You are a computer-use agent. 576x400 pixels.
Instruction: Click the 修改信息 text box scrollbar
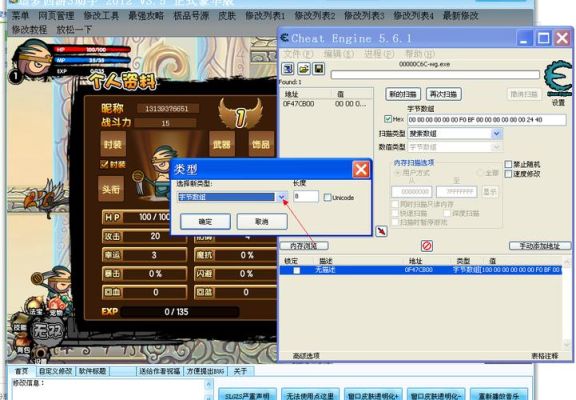[209, 390]
